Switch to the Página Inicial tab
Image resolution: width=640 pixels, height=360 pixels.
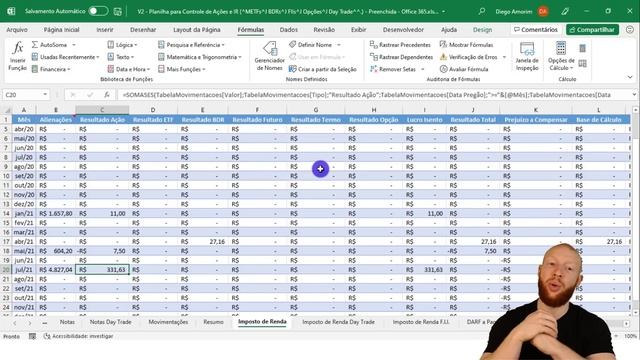pos(62,29)
